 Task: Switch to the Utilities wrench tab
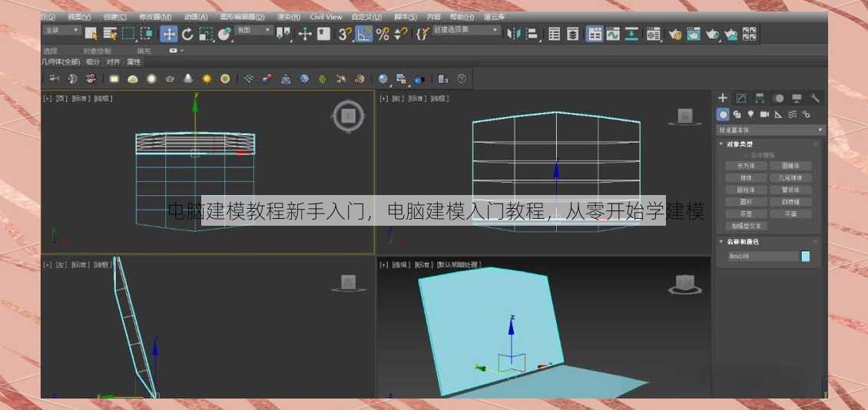click(x=815, y=98)
